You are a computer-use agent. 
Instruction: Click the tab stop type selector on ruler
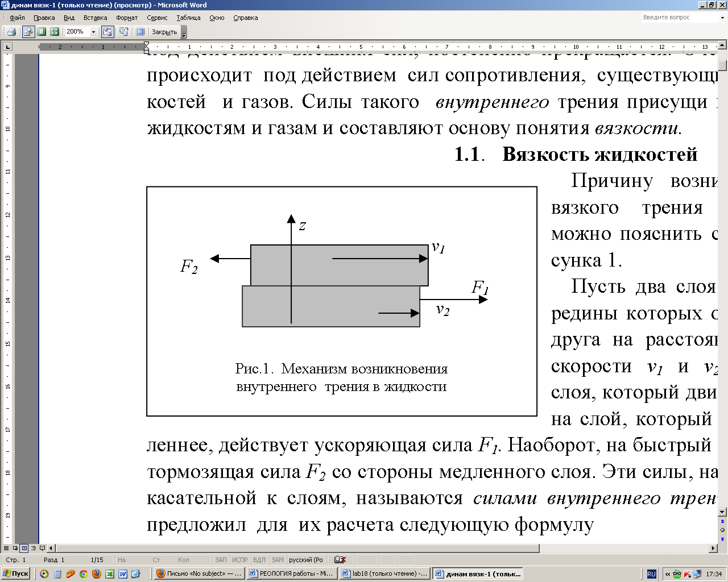click(x=8, y=47)
